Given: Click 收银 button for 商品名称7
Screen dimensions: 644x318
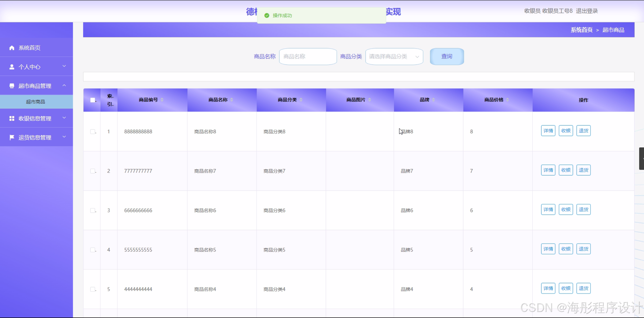Looking at the screenshot, I should coord(566,170).
